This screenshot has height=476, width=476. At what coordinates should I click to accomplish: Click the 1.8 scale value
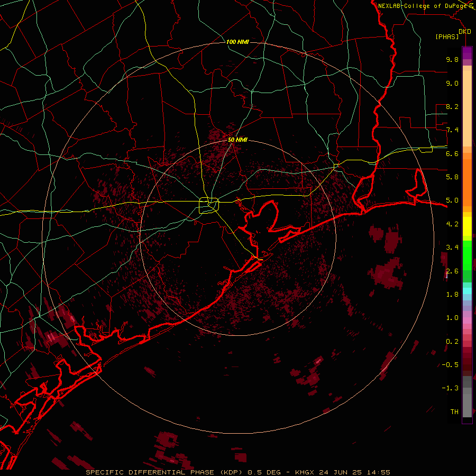tap(452, 295)
